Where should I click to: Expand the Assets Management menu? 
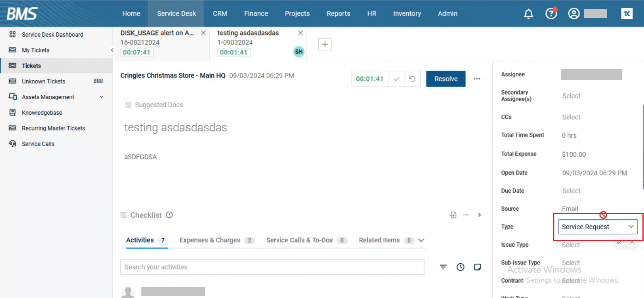tap(101, 97)
